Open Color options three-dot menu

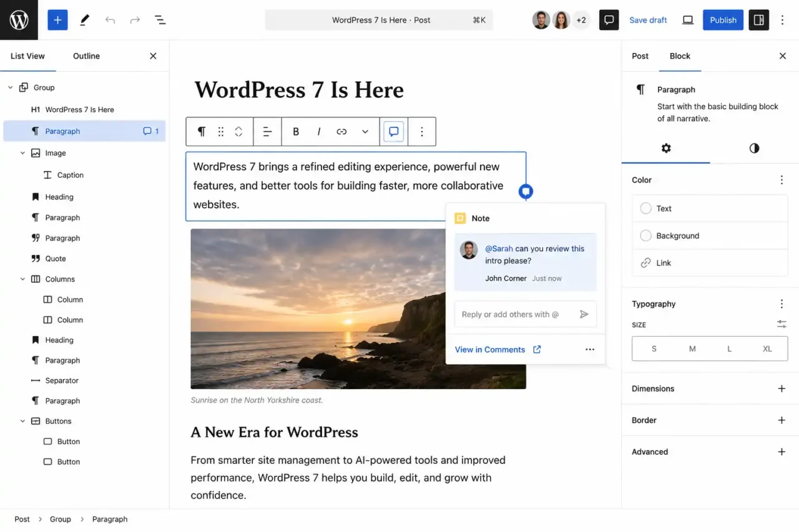tap(782, 180)
